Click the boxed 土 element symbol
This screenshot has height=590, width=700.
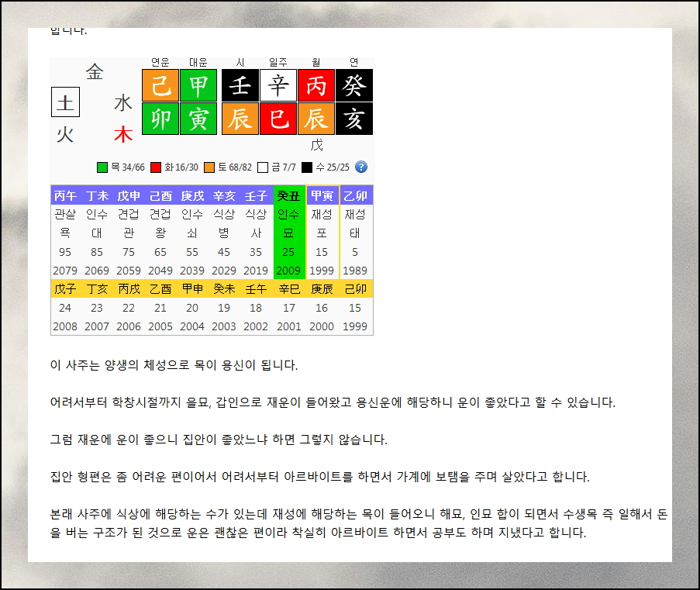click(66, 102)
